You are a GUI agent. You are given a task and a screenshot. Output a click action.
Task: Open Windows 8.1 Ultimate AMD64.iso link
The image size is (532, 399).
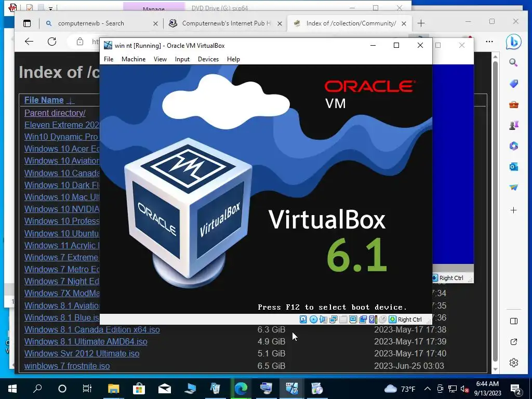click(x=86, y=341)
